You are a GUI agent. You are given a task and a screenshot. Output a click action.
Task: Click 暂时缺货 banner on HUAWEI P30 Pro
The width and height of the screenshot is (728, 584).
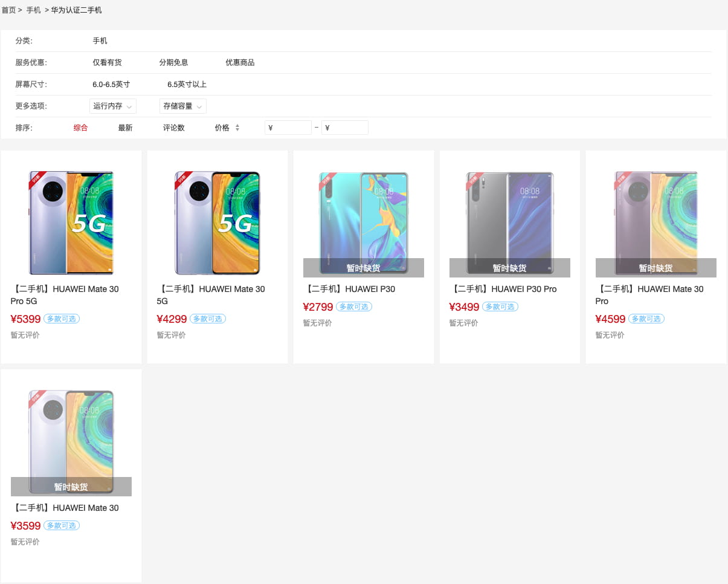click(x=510, y=268)
